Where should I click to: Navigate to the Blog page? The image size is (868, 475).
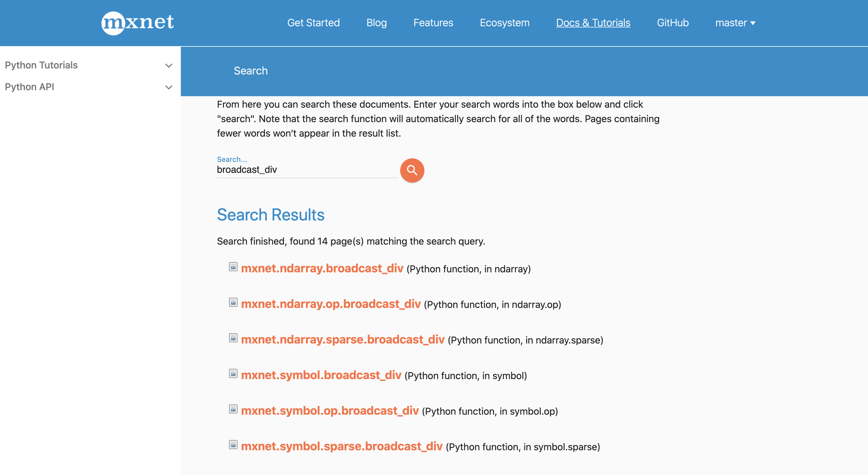point(376,23)
